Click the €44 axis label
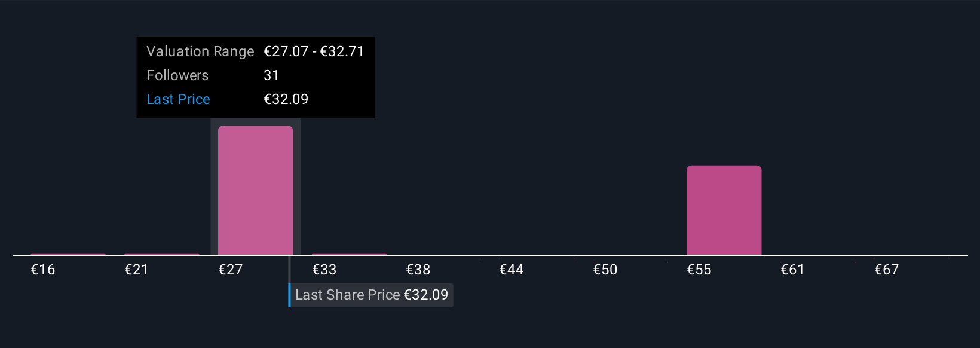980x348 pixels. (512, 270)
